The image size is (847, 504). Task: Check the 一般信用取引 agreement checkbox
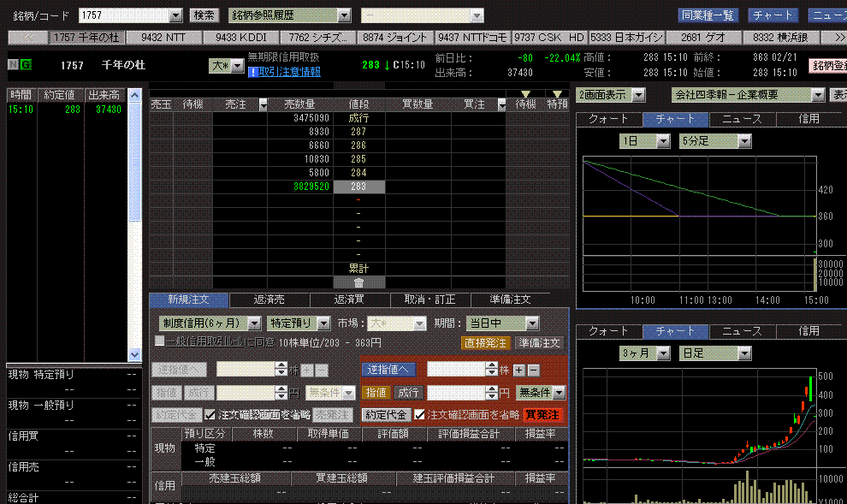(x=160, y=341)
